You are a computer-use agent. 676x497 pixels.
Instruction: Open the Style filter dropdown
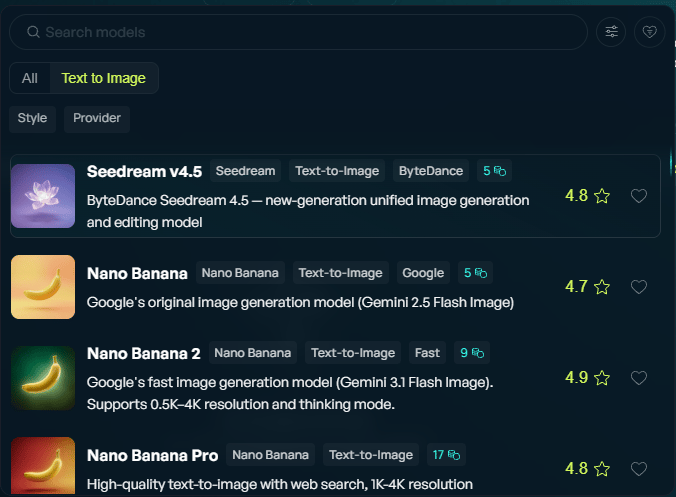pos(32,119)
